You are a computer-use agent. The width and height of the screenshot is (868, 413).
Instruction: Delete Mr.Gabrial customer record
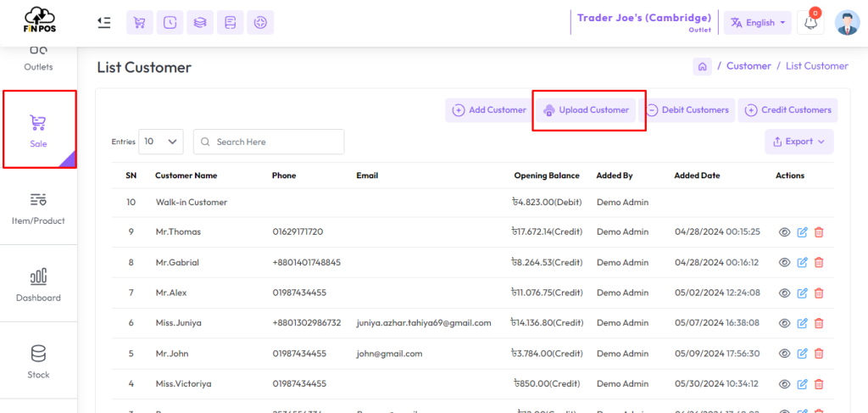(x=820, y=262)
